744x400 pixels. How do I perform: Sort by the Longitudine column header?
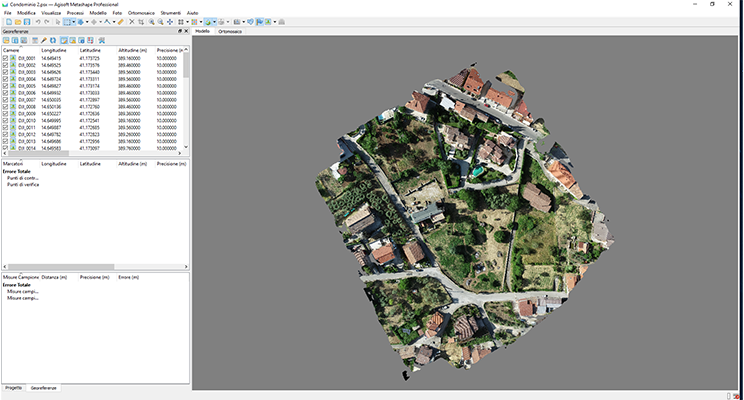click(54, 50)
